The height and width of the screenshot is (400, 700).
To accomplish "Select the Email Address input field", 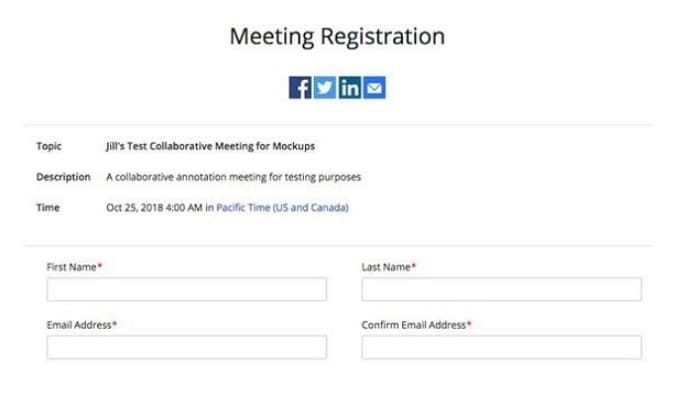I will [186, 347].
